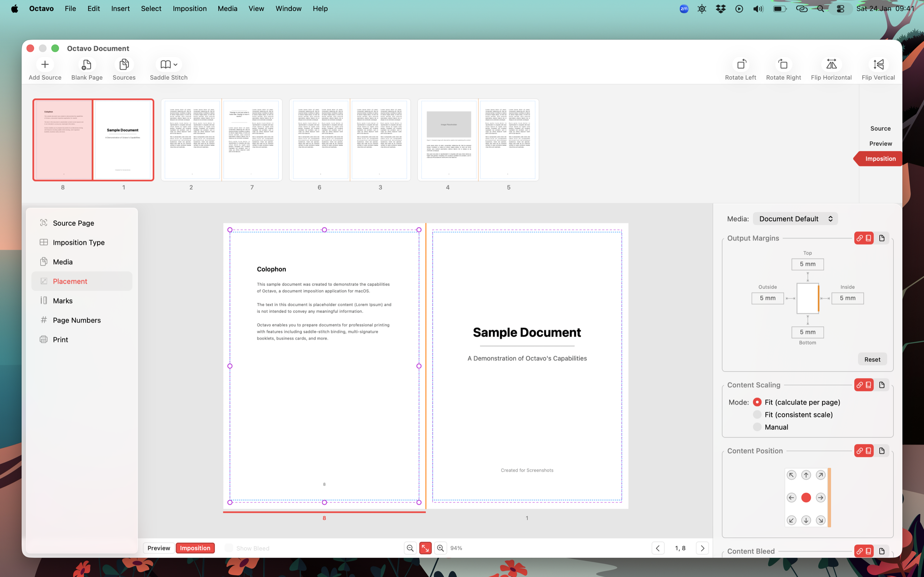
Task: Open the Imposition menu in menu bar
Action: pyautogui.click(x=190, y=8)
